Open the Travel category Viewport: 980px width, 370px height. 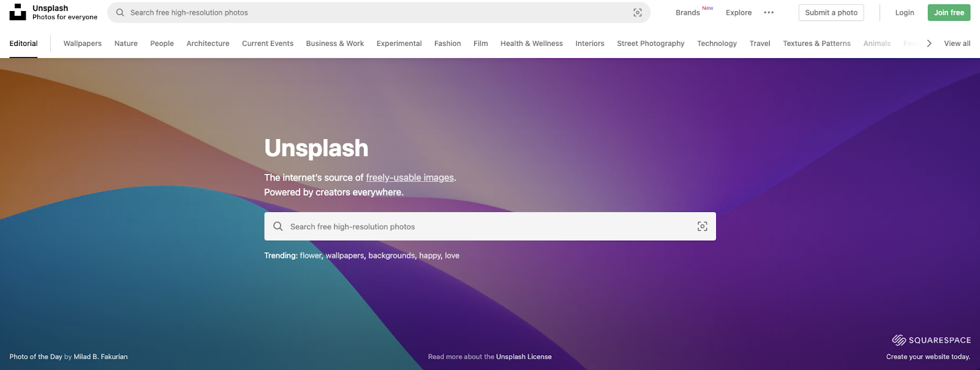pos(760,43)
